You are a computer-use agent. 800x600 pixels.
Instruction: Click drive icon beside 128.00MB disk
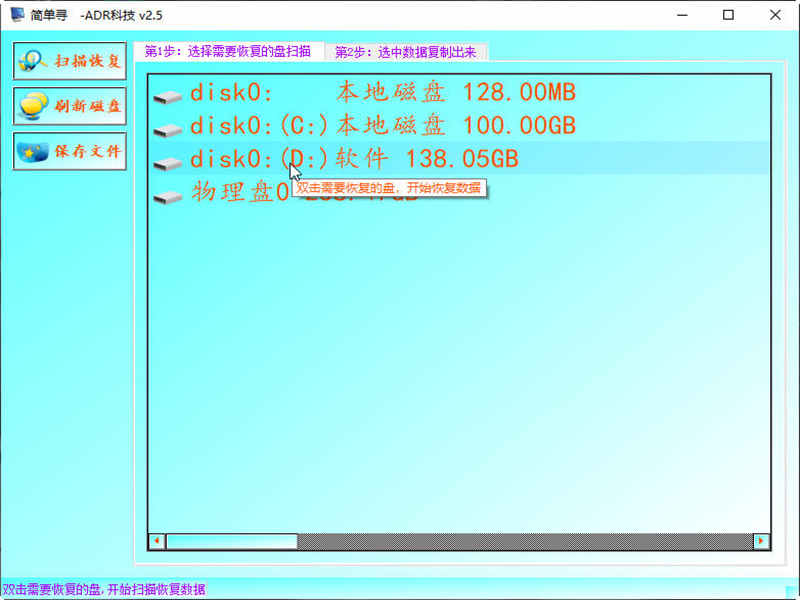168,97
